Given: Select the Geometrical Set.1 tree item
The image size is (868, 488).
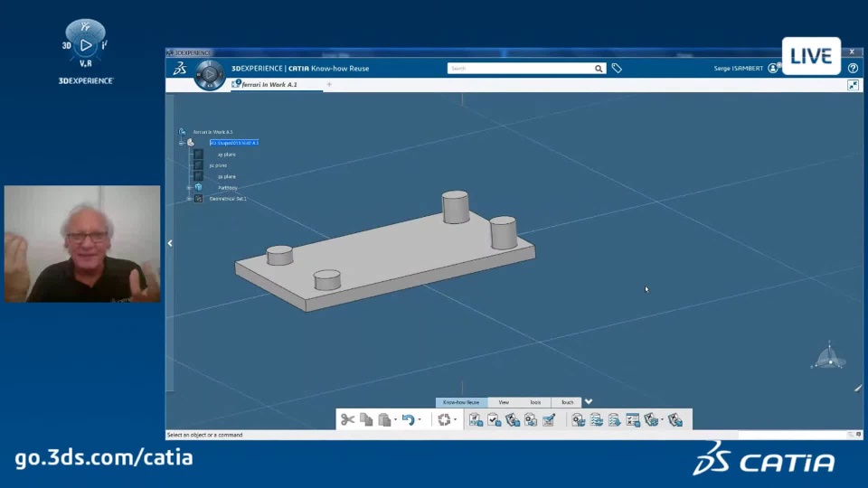Looking at the screenshot, I should coord(228,199).
